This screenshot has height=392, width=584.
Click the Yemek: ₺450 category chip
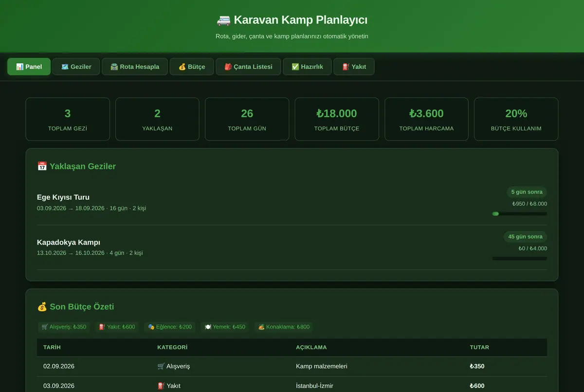pos(225,327)
